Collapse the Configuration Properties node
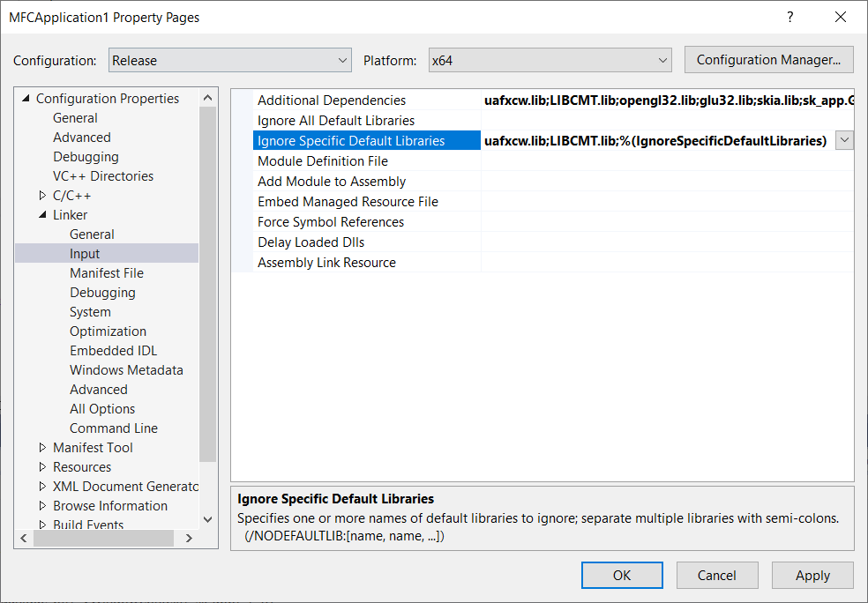 point(26,99)
